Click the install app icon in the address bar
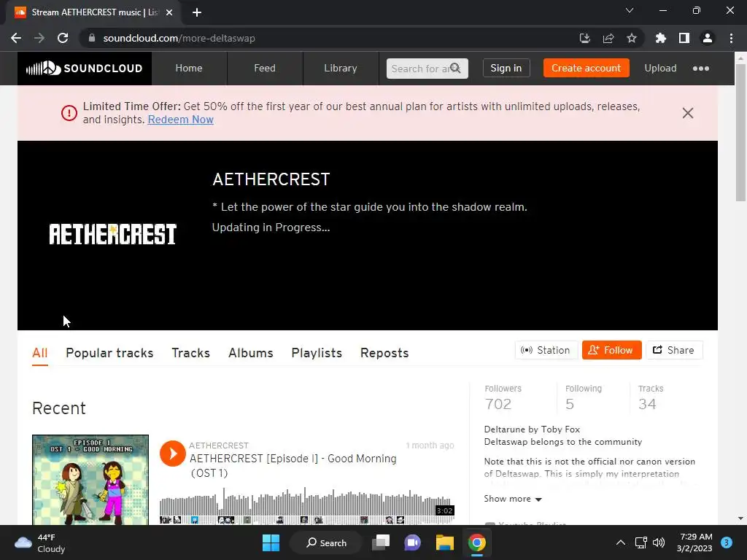Viewport: 747px width, 560px height. (584, 38)
